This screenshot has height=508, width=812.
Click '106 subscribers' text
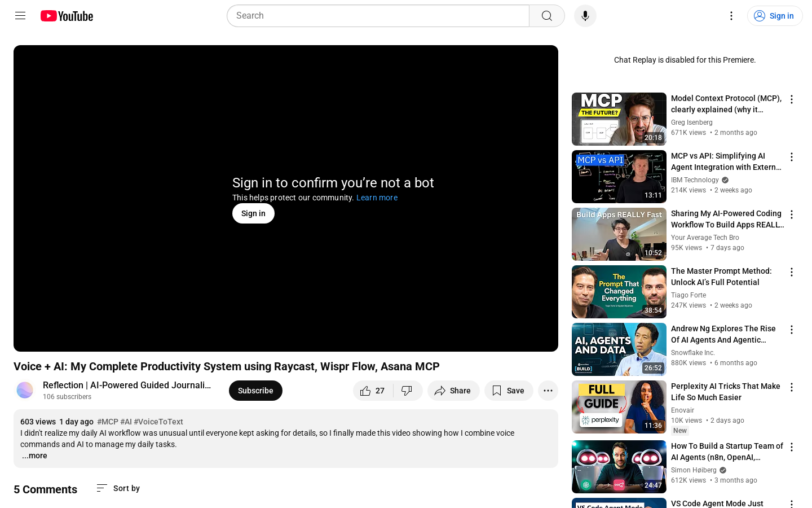(67, 397)
